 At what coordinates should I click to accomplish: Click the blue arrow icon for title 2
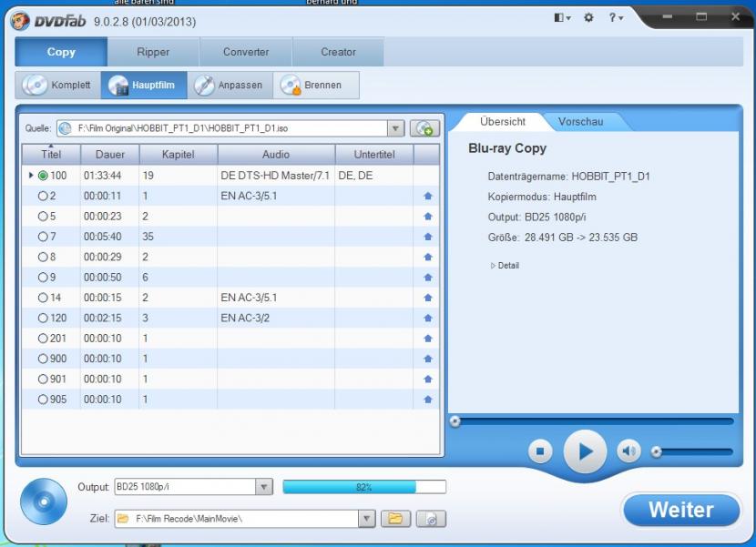click(x=428, y=197)
